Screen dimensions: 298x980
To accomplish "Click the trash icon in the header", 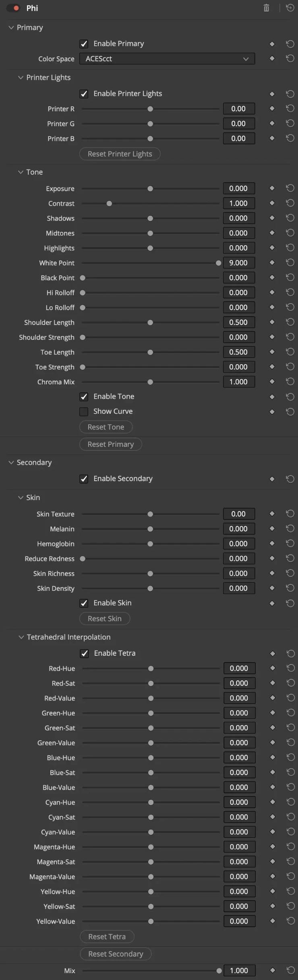I will tap(266, 8).
